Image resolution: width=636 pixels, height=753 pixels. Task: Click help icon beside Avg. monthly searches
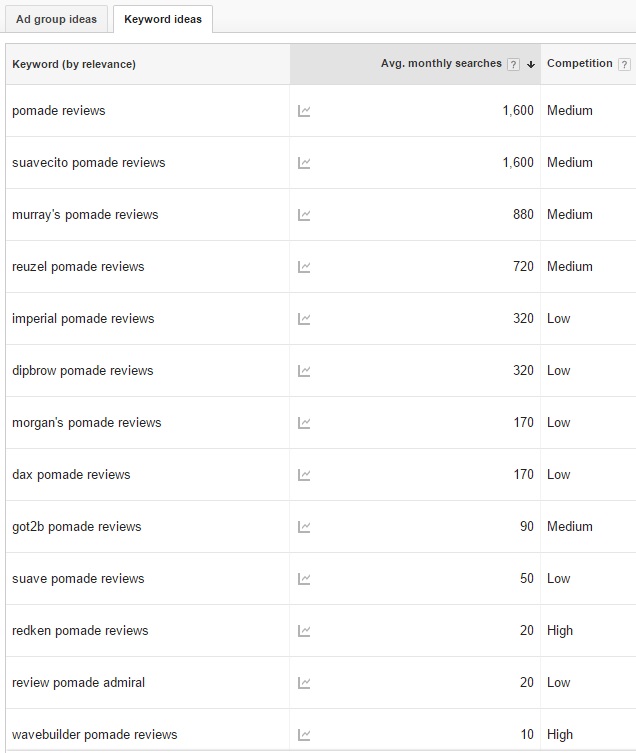point(513,64)
